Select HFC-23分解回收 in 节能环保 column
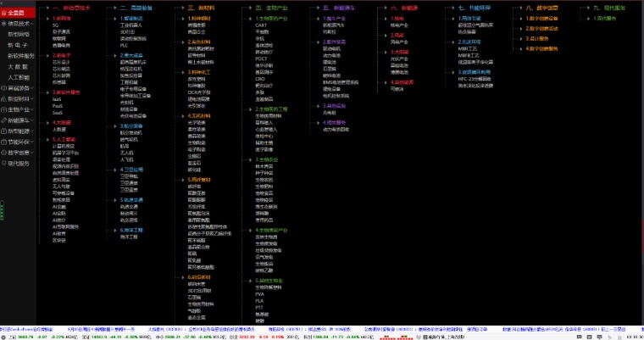This screenshot has height=340, width=644. pyautogui.click(x=475, y=79)
